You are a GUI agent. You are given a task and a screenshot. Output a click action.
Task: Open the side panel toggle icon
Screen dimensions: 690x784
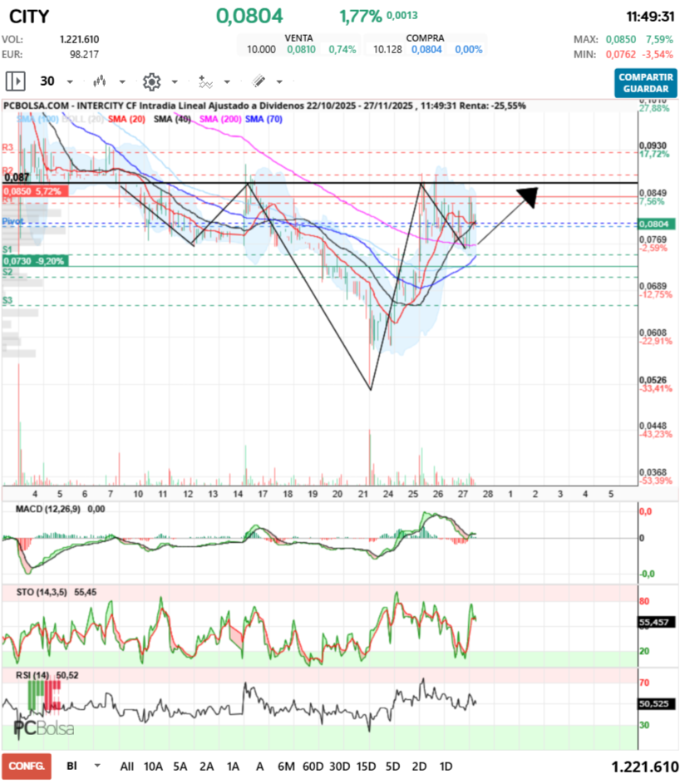pyautogui.click(x=16, y=81)
